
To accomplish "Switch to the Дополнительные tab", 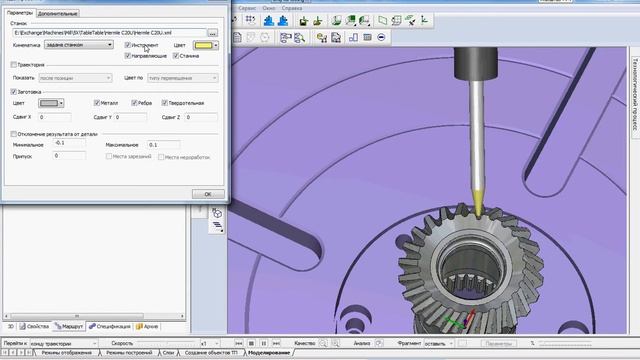I will pos(58,13).
